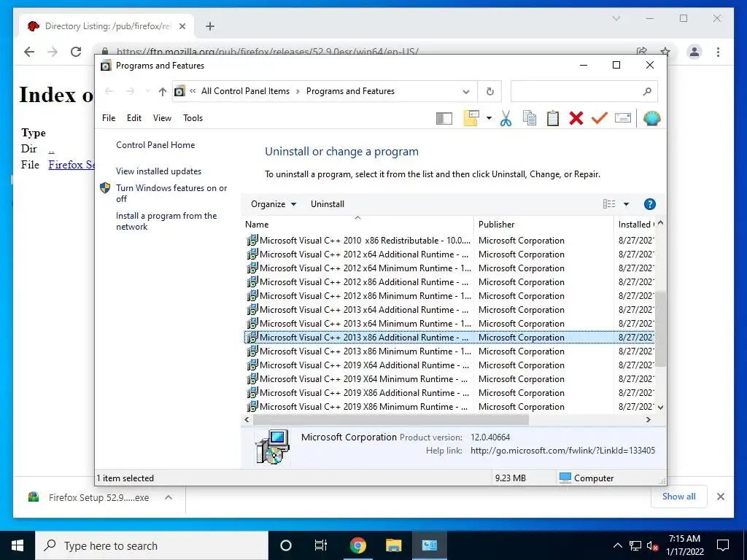Click the search magnifier in Programs and Features
Screen dimensions: 747x560
click(x=647, y=91)
